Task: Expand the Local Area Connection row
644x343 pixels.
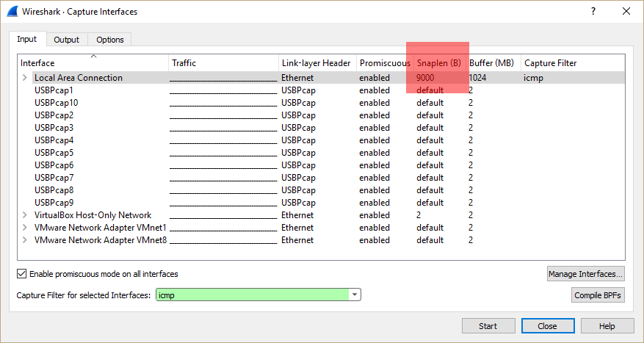Action: point(25,78)
